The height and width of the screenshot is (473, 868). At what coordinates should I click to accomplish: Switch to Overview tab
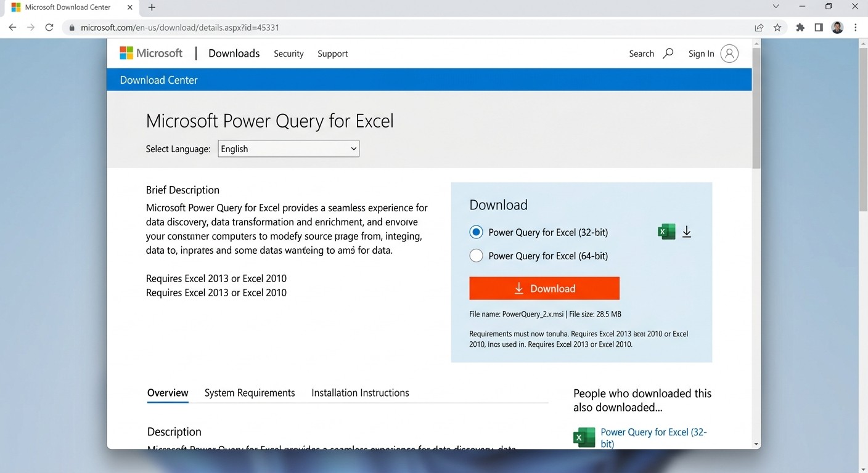[168, 392]
